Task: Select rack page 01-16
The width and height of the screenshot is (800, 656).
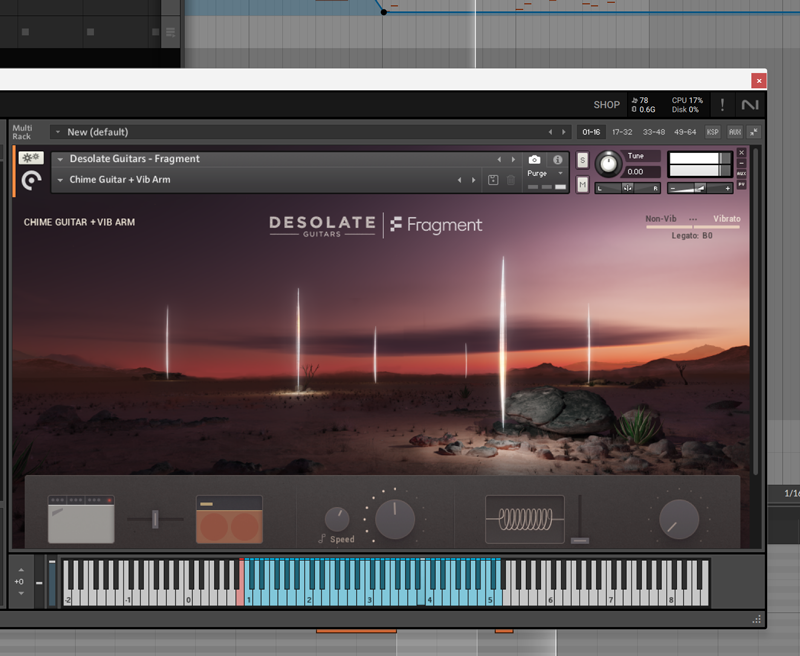Action: (591, 132)
